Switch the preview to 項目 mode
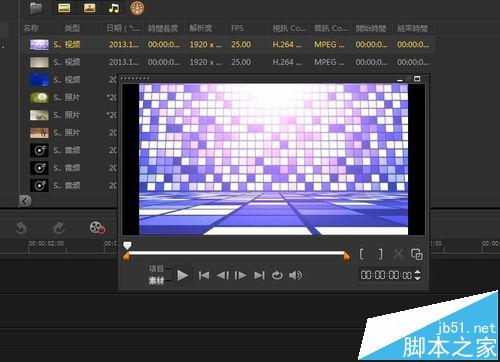The width and height of the screenshot is (500, 362). [x=156, y=269]
